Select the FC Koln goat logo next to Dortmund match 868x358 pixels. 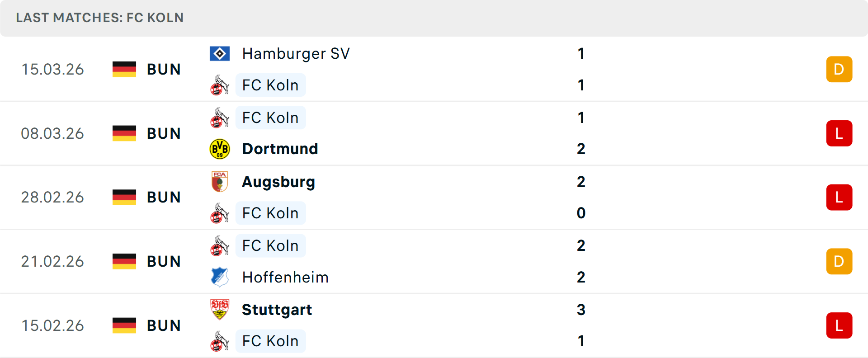click(x=219, y=118)
